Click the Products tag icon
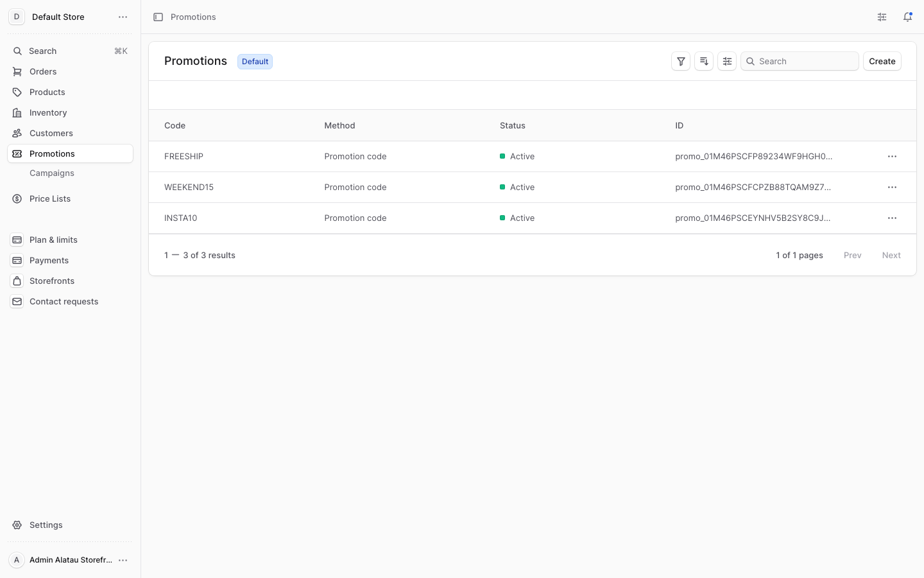Viewport: 924px width, 578px height. point(17,92)
